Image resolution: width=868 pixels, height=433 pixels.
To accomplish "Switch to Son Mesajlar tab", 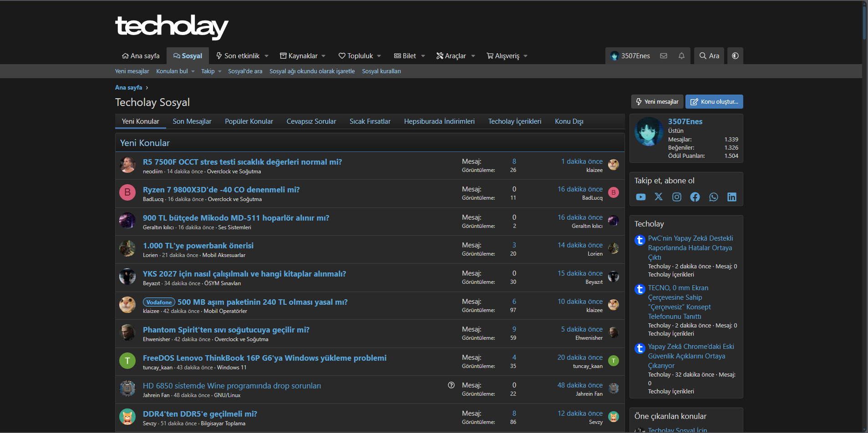I will [192, 121].
